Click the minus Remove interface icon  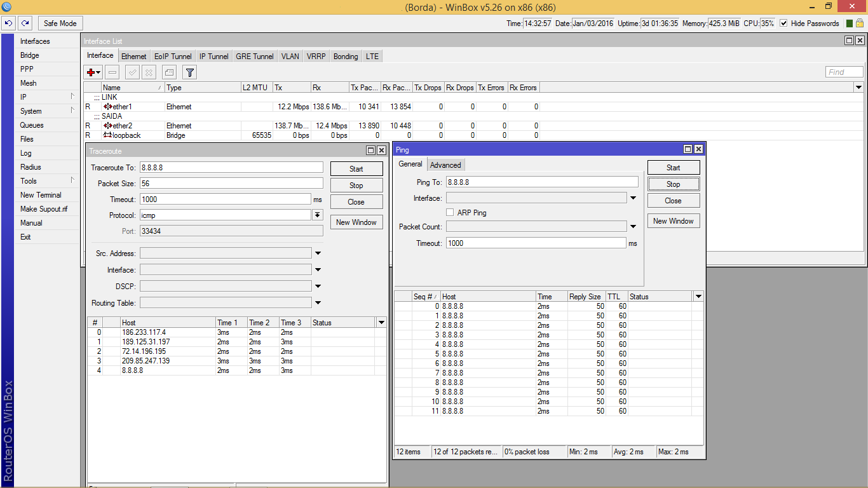coord(112,72)
